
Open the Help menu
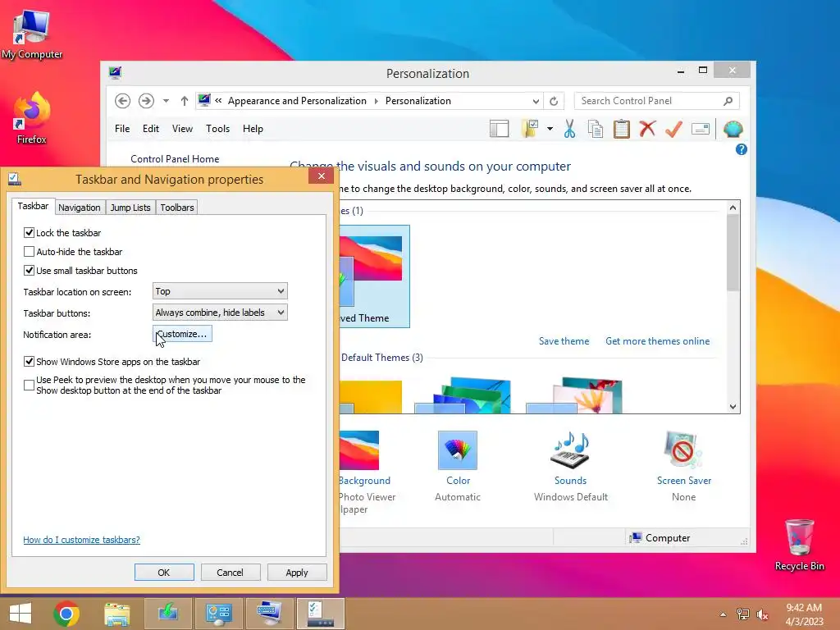[x=253, y=129]
